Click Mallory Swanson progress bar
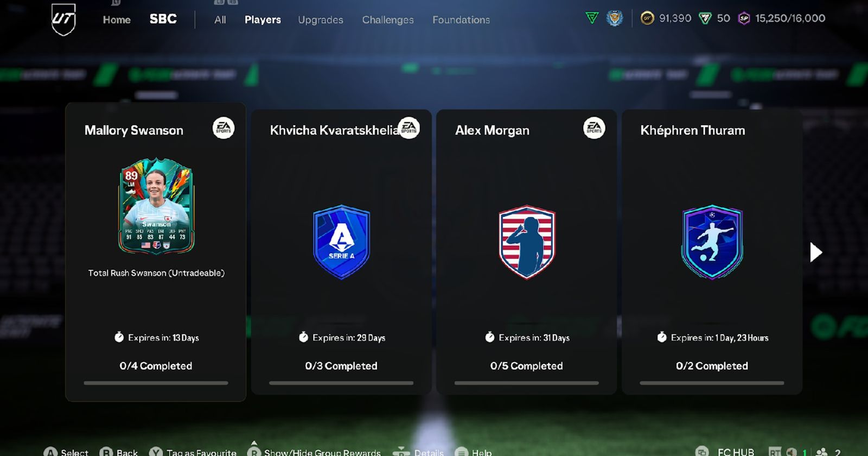Viewport: 868px width, 456px height. click(156, 383)
